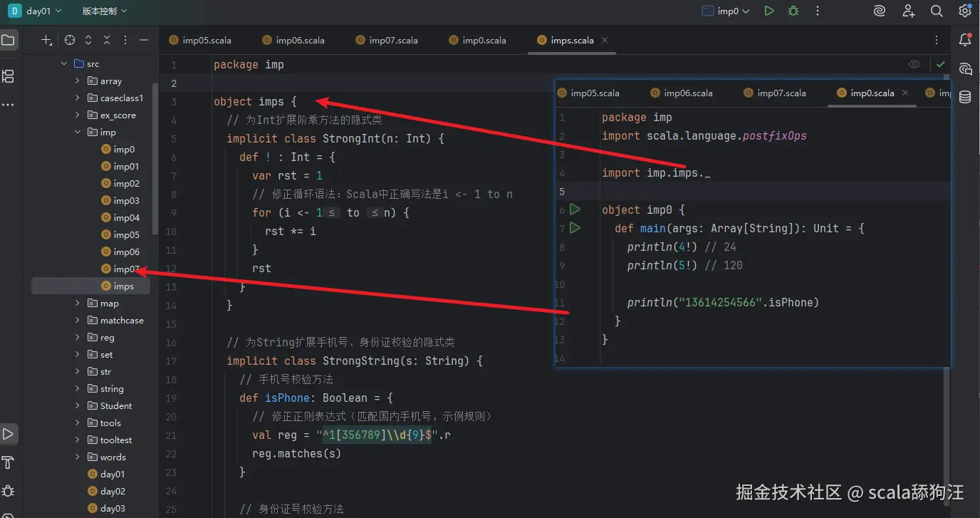Switch to the imp05.scala tab in main editor

point(200,40)
